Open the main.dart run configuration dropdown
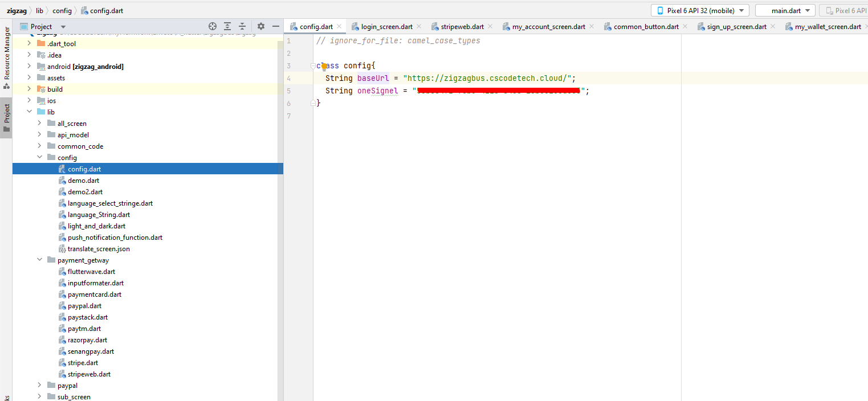This screenshot has width=868, height=401. click(x=785, y=10)
